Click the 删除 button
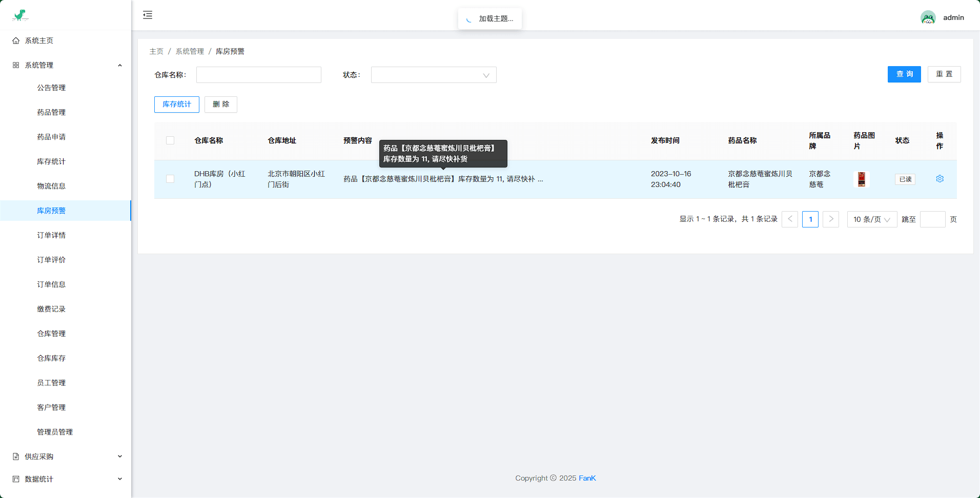Screen dimensions: 980x498 click(x=221, y=105)
